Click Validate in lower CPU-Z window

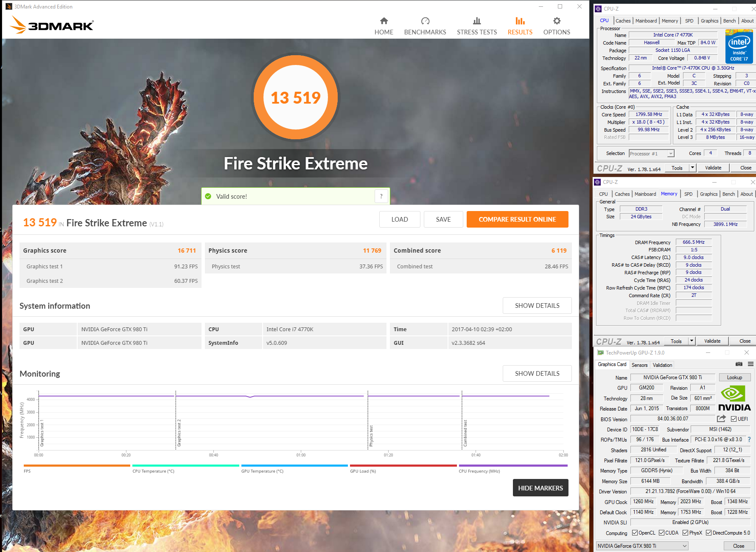pos(712,341)
